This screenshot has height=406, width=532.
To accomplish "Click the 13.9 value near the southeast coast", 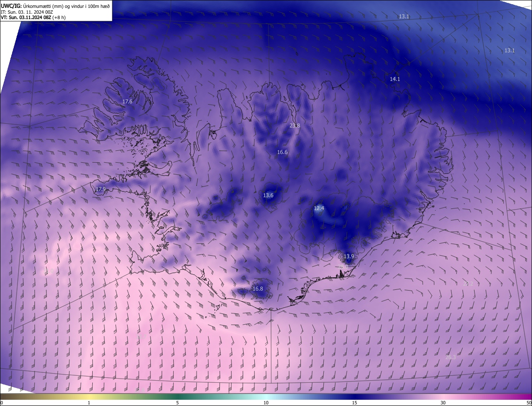I will pyautogui.click(x=349, y=257).
